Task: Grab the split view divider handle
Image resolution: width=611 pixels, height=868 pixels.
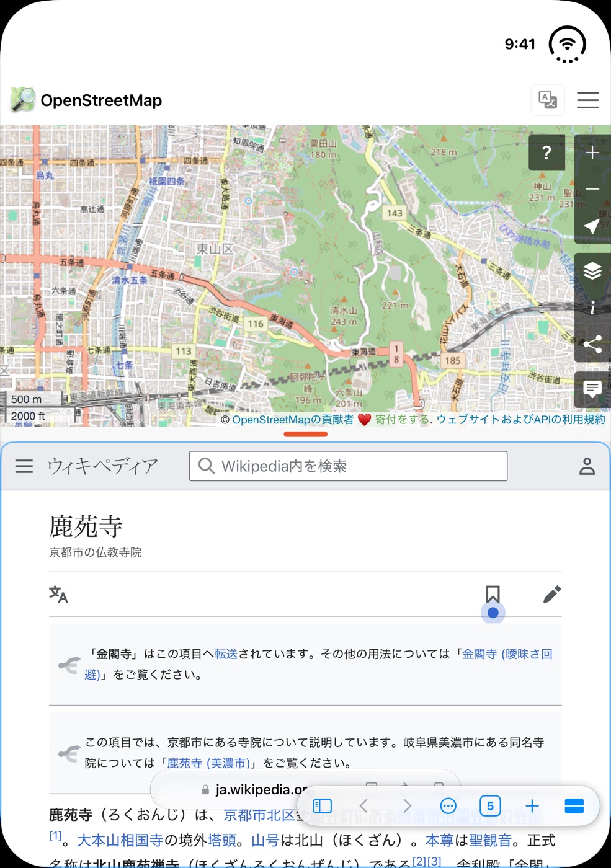Action: pos(305,434)
